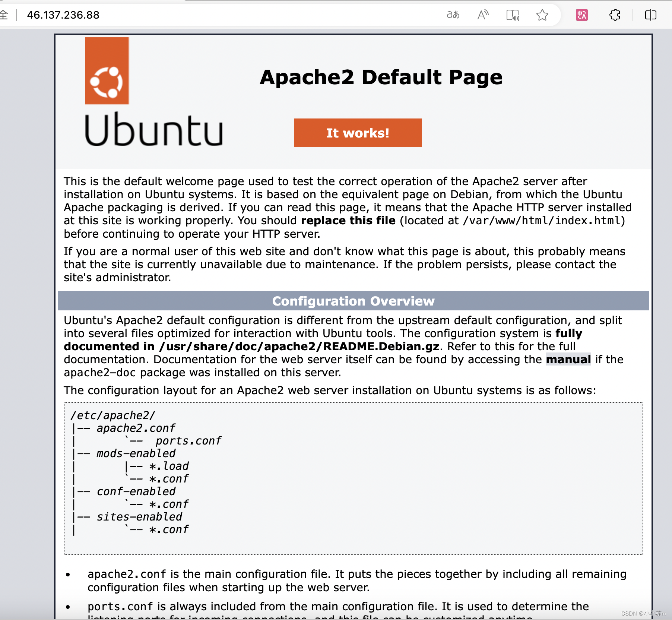Screen dimensions: 672x620
Task: Click the aあ font and language icon
Action: coord(454,15)
